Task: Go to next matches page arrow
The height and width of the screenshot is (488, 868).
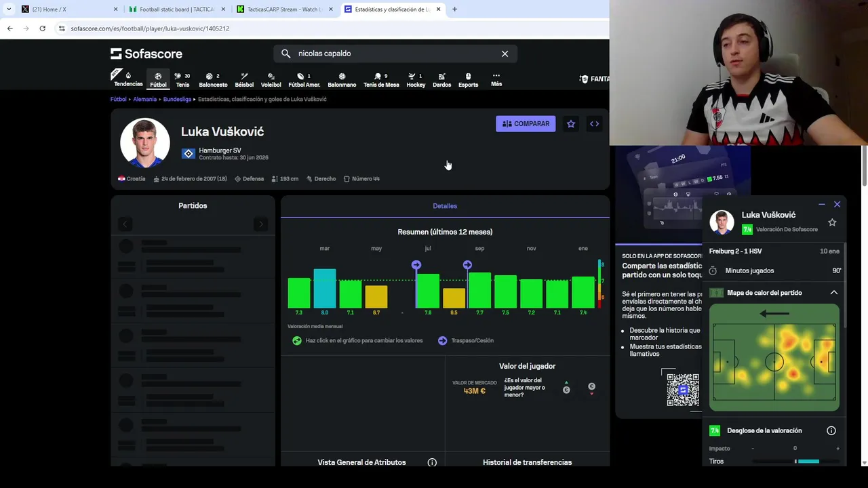Action: pos(260,224)
